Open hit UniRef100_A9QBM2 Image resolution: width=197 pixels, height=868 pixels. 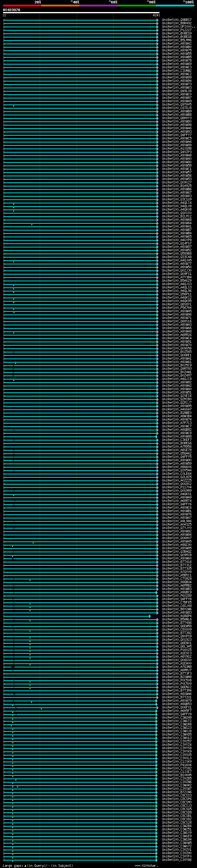click(x=176, y=430)
